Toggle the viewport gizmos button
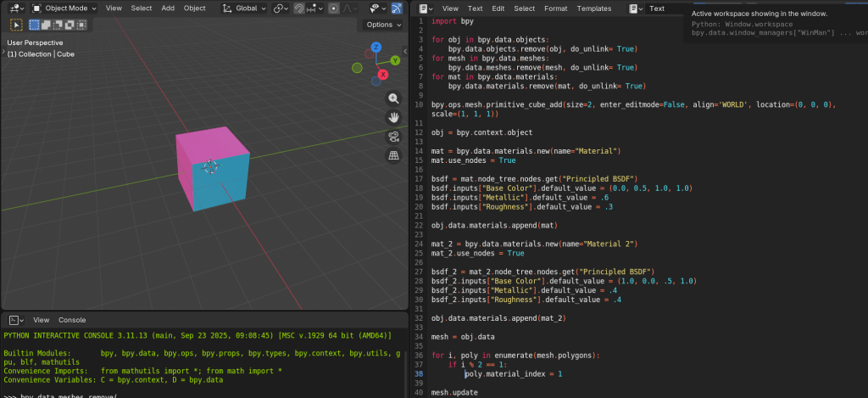 tap(397, 8)
